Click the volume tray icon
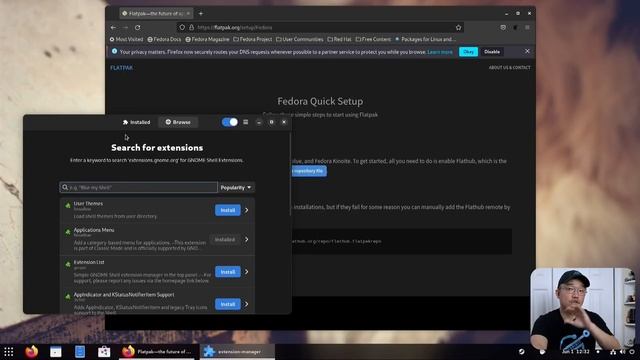 pos(622,351)
